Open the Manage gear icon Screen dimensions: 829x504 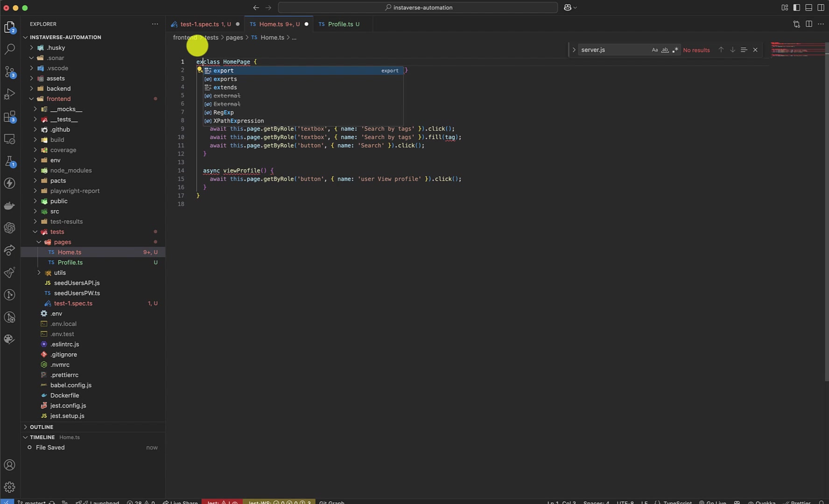point(9,487)
